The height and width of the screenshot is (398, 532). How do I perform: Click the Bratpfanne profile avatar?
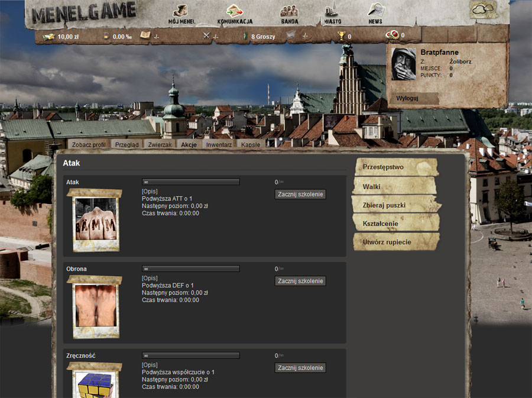click(x=404, y=64)
